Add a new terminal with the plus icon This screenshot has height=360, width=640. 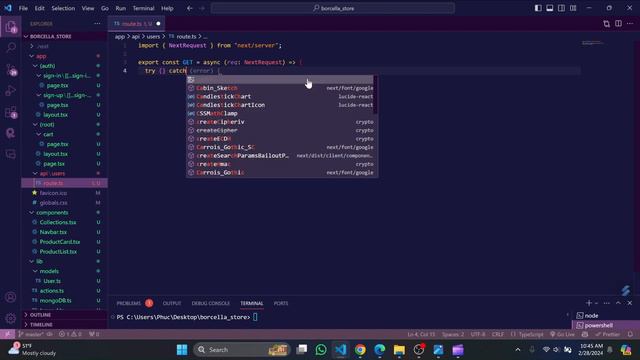pos(589,303)
